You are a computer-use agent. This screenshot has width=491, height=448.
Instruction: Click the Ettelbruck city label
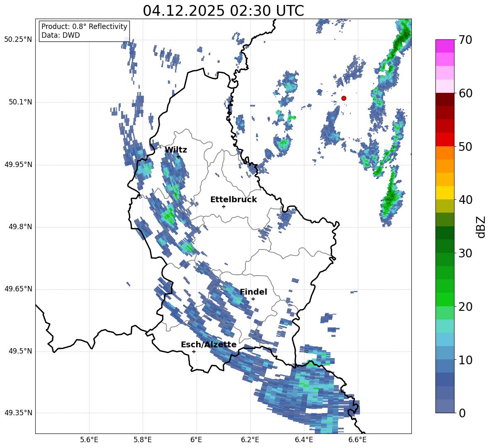pyautogui.click(x=233, y=200)
